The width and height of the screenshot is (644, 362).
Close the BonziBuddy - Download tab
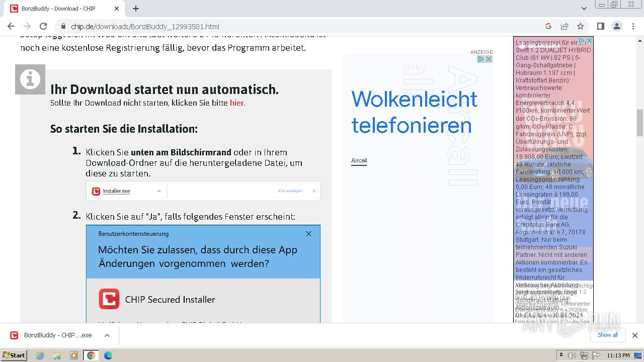tap(117, 9)
